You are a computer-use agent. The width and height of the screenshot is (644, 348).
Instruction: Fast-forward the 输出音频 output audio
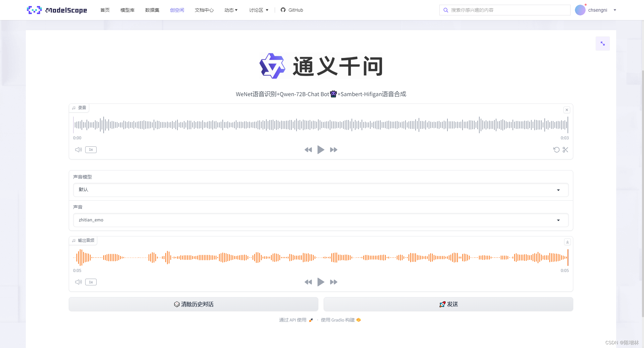click(x=334, y=282)
